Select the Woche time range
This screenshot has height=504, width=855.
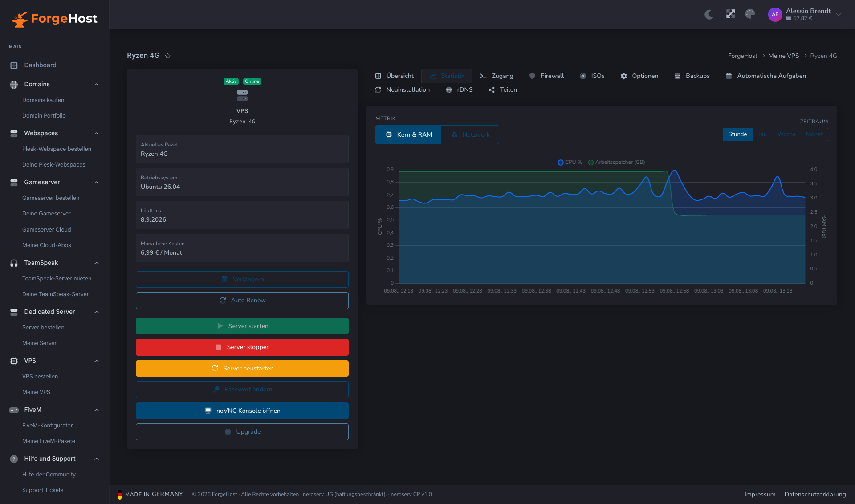[x=786, y=134]
